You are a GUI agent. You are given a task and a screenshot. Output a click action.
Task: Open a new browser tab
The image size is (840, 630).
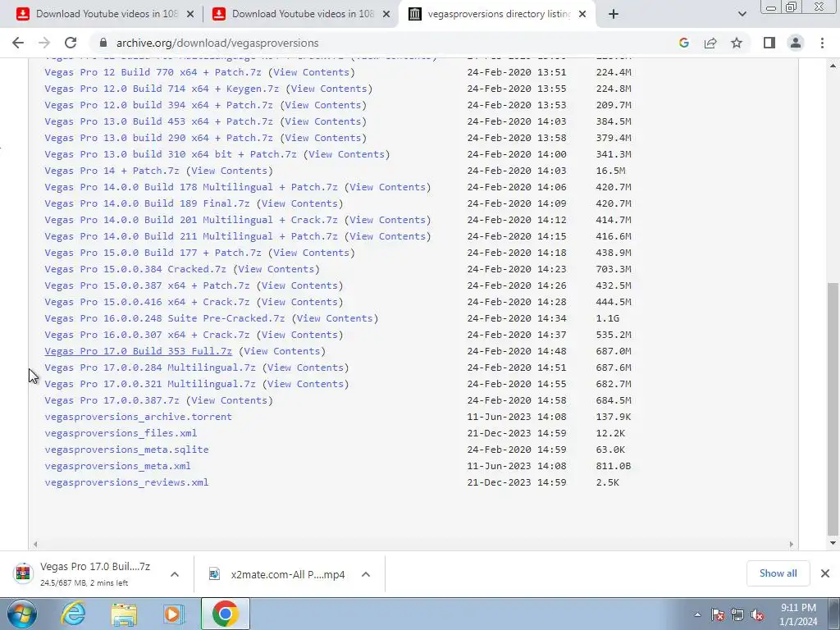pos(614,14)
